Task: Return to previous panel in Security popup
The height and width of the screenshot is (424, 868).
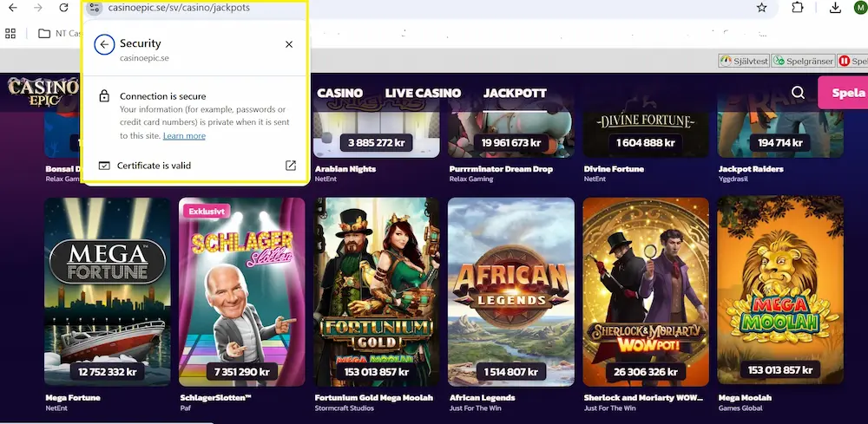Action: [104, 45]
